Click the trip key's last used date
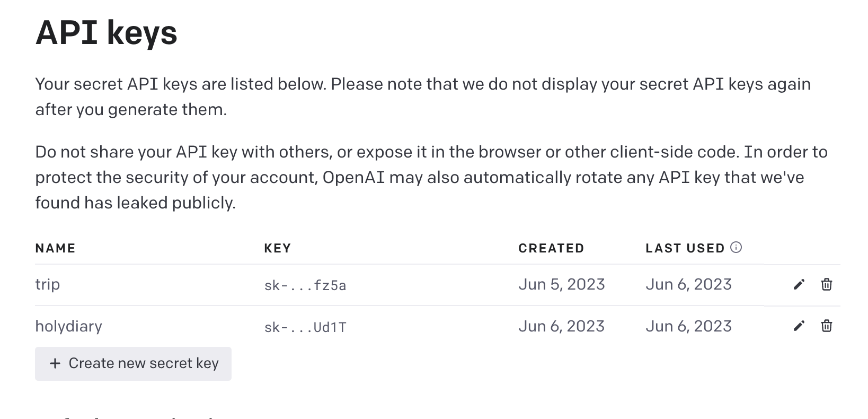Image resolution: width=868 pixels, height=419 pixels. pos(688,285)
